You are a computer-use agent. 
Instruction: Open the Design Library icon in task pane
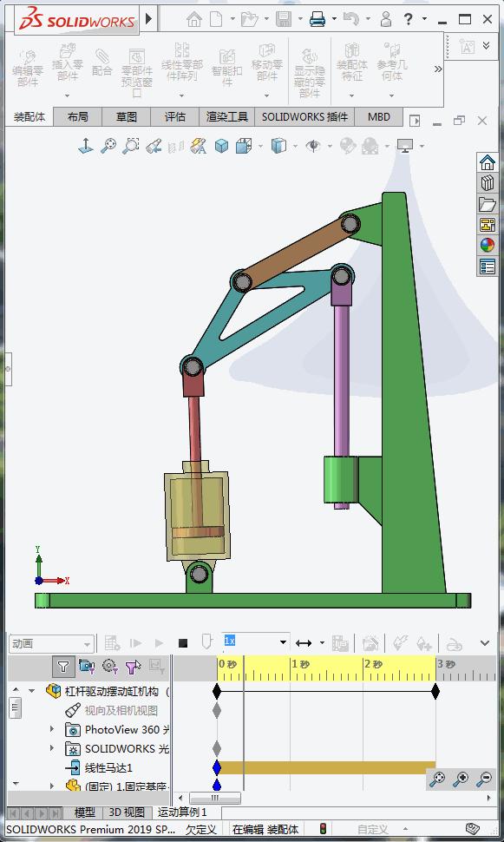click(487, 183)
